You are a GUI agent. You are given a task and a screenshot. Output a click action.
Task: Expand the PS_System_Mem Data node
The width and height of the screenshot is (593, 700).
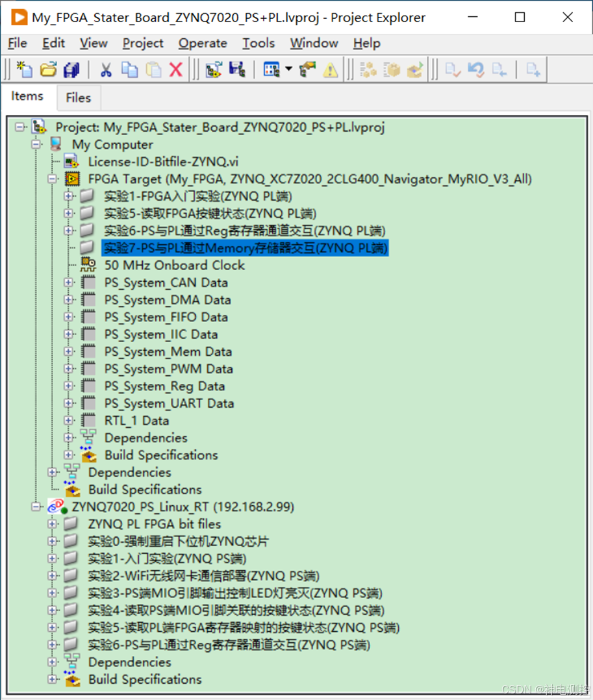pyautogui.click(x=69, y=351)
